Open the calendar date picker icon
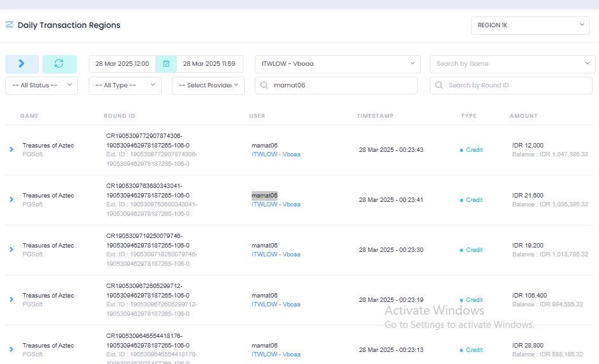Image resolution: width=599 pixels, height=364 pixels. pyautogui.click(x=166, y=64)
